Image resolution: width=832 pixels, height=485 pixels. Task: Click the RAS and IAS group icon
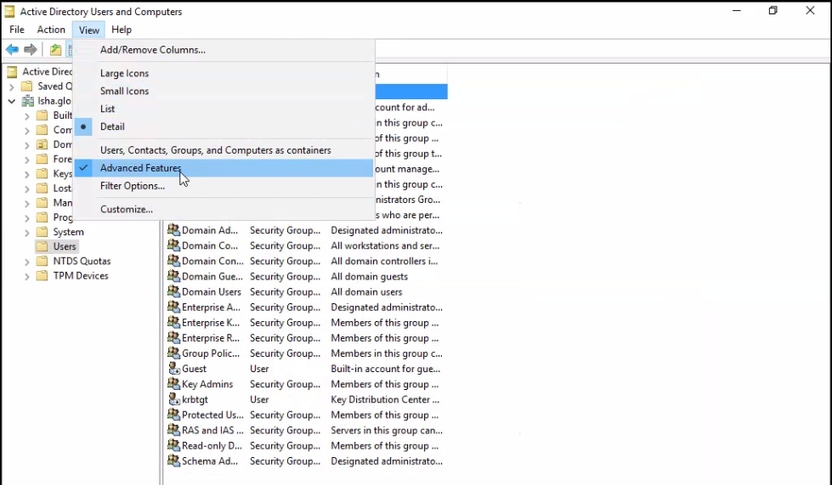(x=174, y=430)
